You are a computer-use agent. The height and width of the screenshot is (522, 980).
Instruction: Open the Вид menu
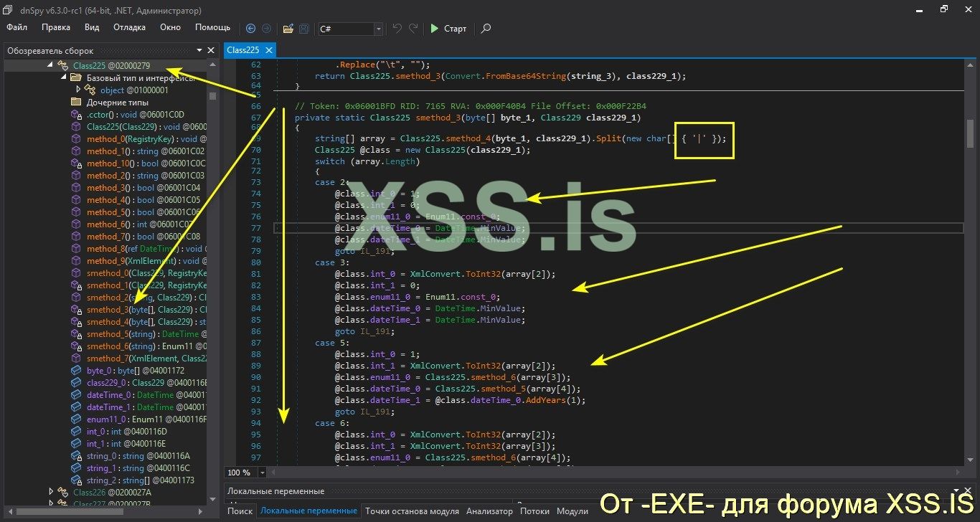92,27
